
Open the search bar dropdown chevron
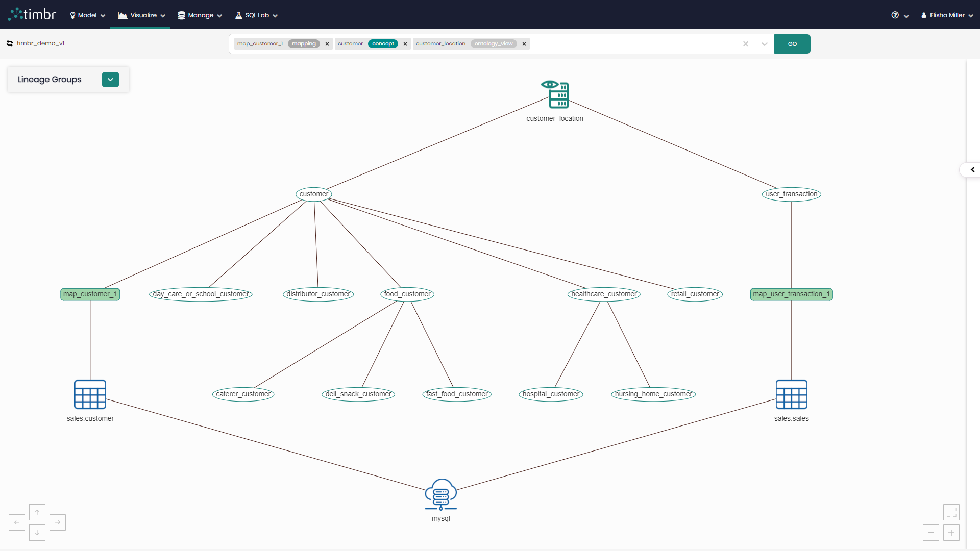pos(764,44)
